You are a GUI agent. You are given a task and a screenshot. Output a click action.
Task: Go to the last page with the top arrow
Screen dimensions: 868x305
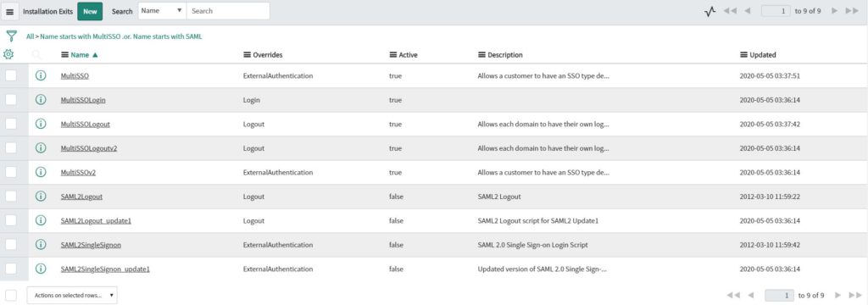point(853,11)
